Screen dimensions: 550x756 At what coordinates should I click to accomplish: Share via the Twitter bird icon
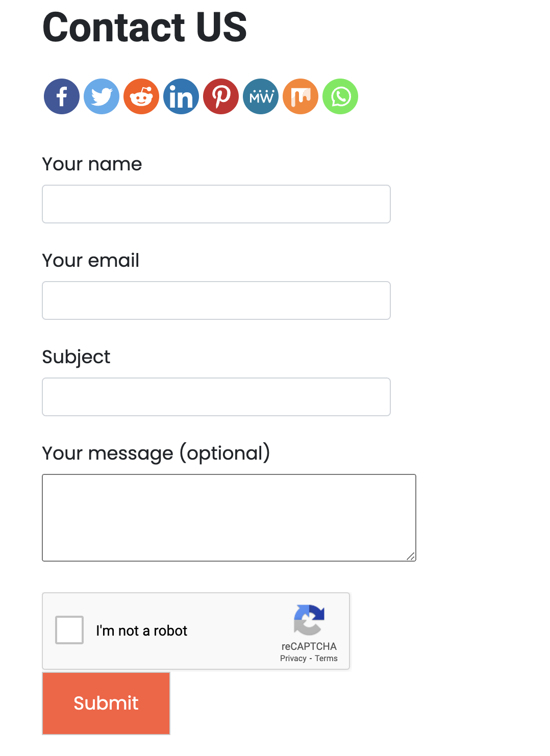point(102,96)
